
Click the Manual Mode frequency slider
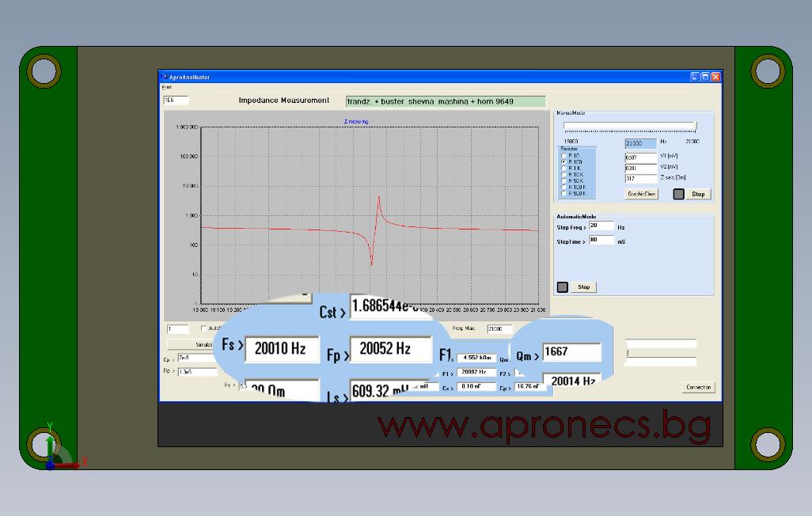630,126
